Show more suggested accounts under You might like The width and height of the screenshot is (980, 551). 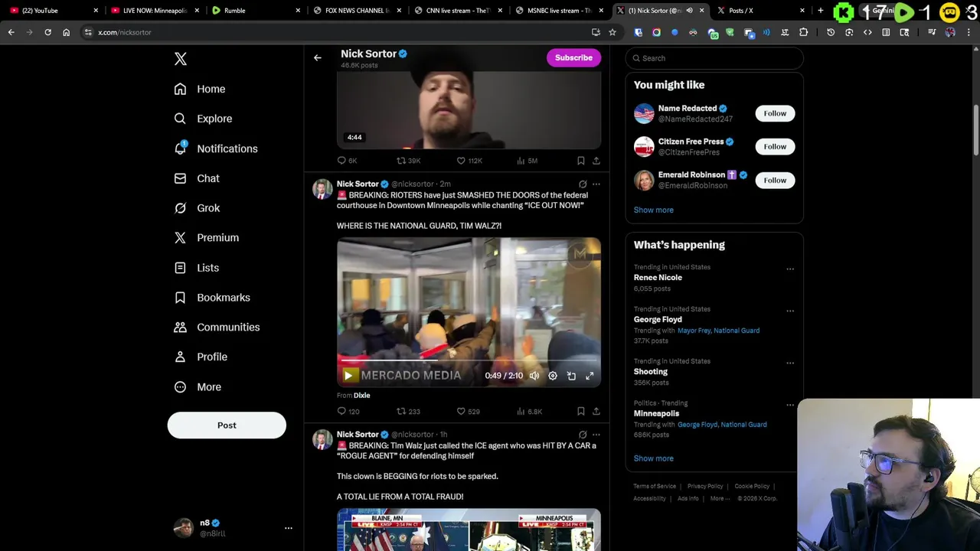pos(653,210)
